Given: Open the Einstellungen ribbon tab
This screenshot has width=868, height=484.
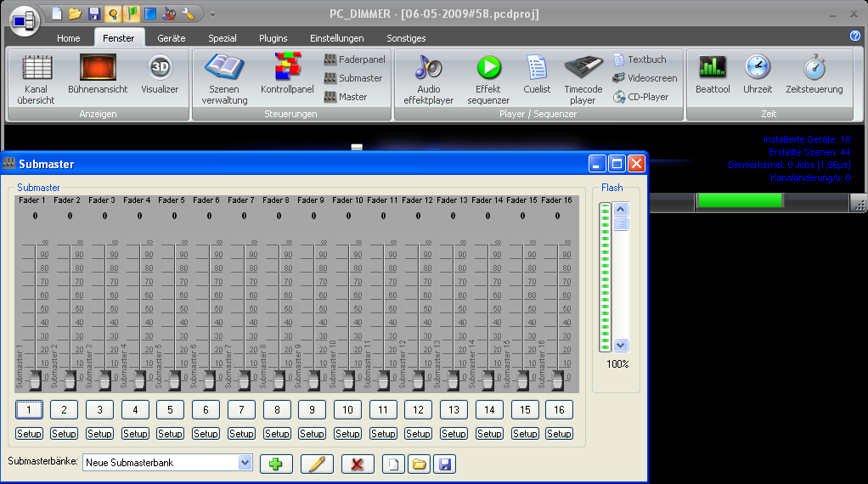Looking at the screenshot, I should click(x=336, y=38).
